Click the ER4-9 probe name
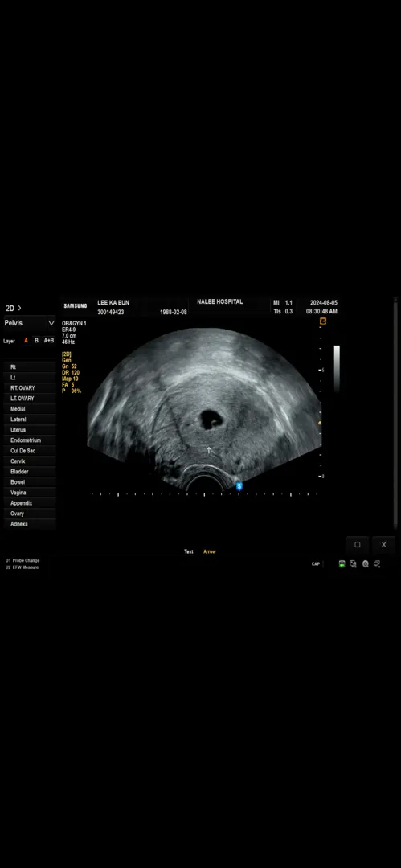The image size is (401, 868). 68,330
